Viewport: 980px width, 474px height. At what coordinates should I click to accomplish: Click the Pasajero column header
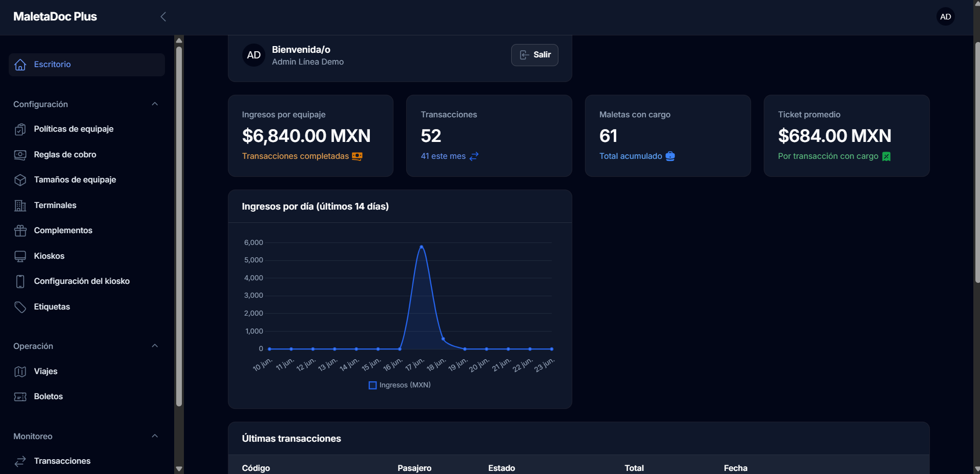coord(414,468)
